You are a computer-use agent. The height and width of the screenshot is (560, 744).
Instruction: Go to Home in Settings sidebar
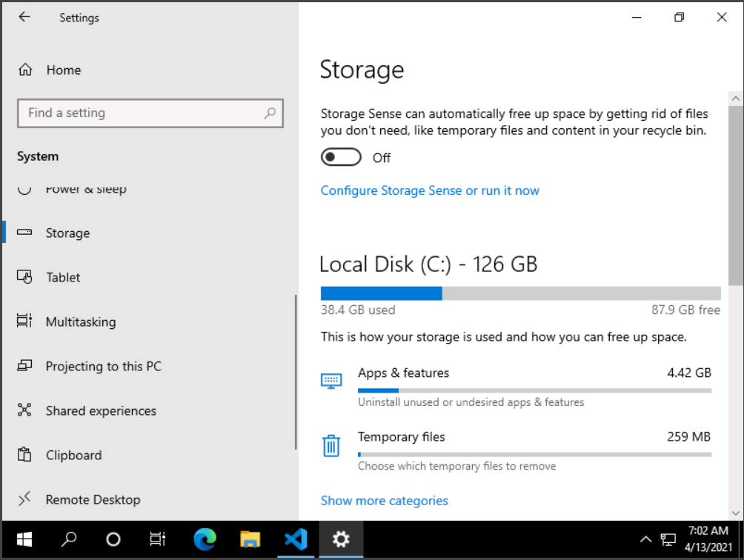(63, 70)
